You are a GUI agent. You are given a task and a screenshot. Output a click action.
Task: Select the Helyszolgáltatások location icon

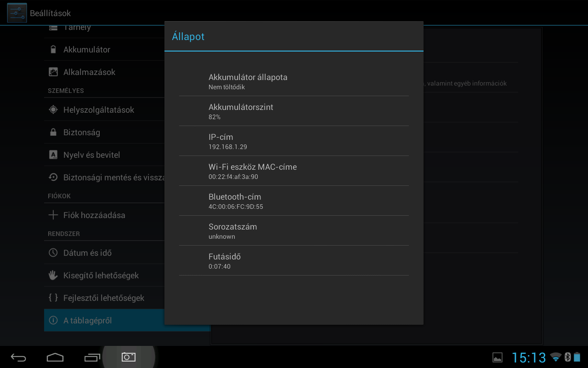53,110
